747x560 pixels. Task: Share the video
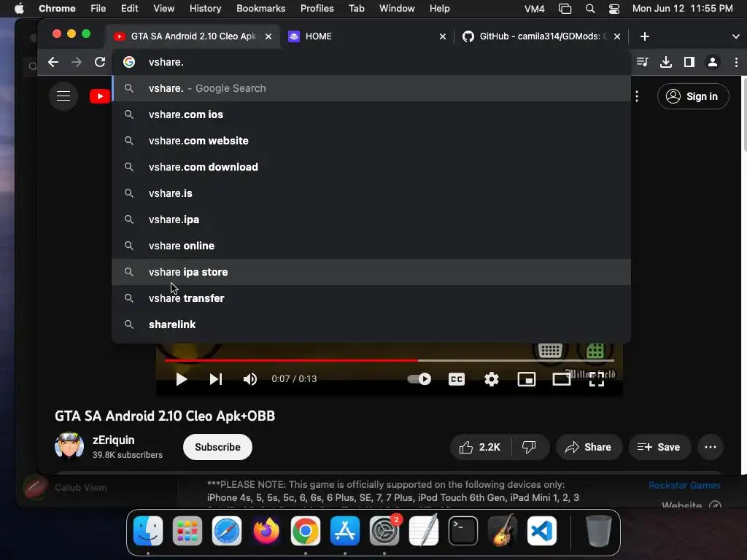click(x=589, y=447)
